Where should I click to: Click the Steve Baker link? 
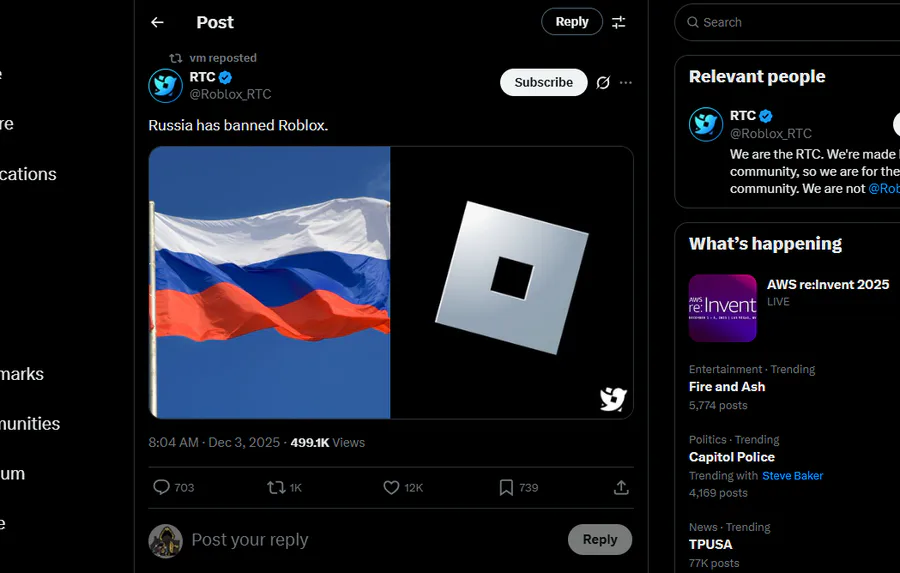(792, 476)
